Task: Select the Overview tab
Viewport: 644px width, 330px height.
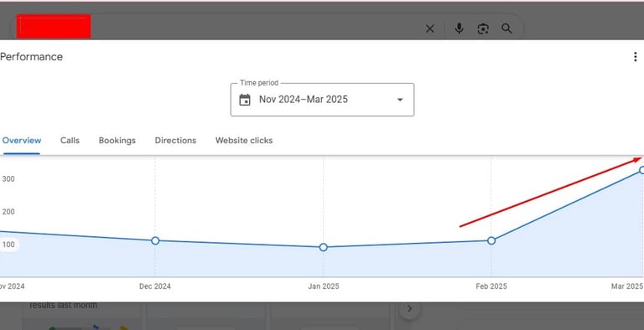Action: [22, 141]
